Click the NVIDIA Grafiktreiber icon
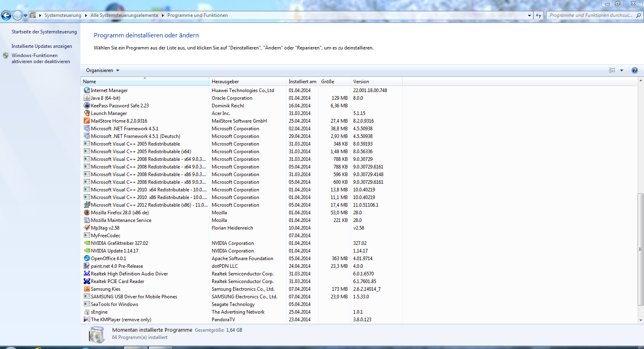The image size is (644, 349). 87,243
